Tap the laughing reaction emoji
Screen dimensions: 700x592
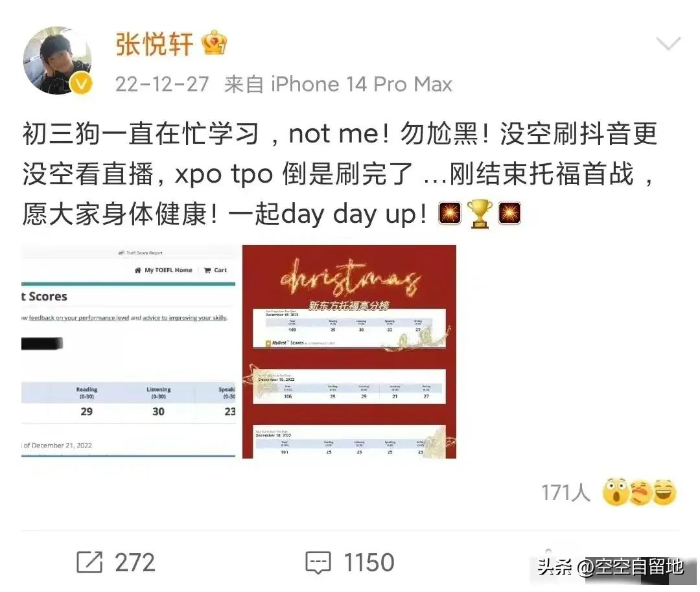pos(665,492)
